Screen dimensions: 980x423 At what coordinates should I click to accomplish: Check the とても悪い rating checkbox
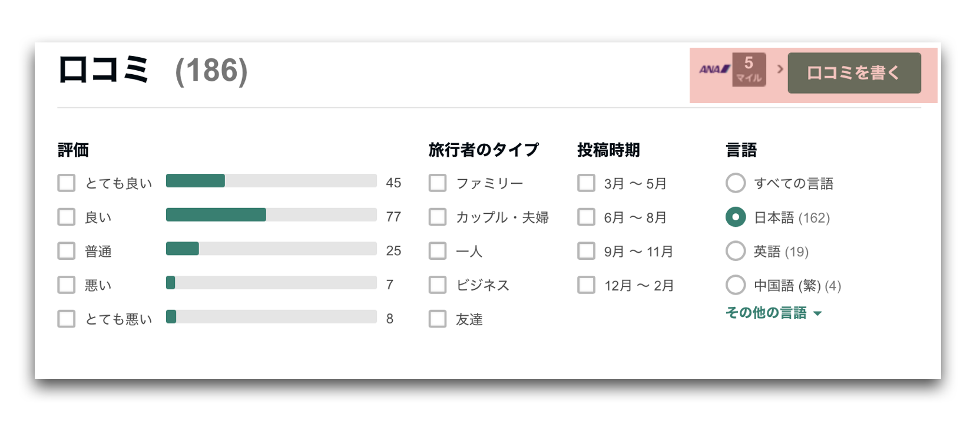pos(67,319)
